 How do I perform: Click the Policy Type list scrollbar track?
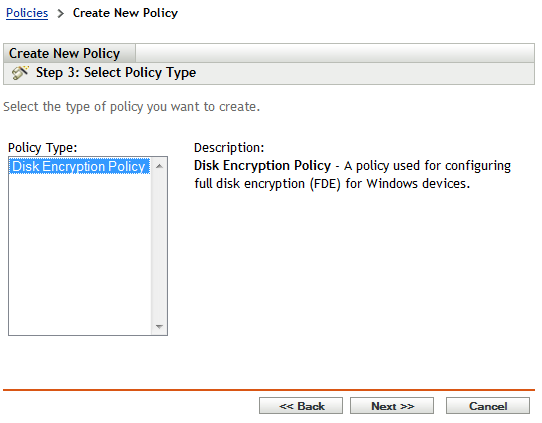click(159, 246)
